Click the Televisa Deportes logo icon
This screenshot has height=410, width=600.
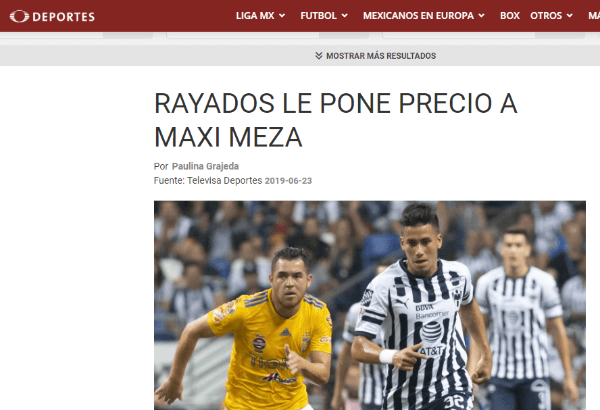20,16
